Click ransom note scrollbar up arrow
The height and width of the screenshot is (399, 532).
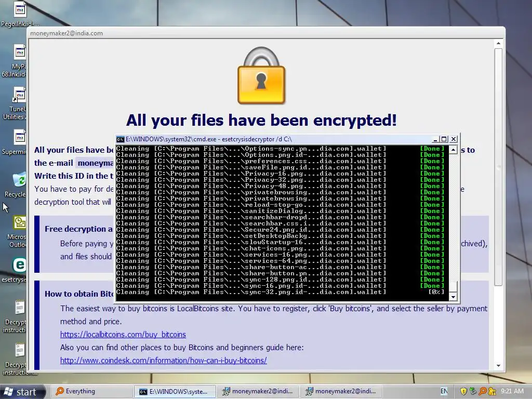point(498,44)
